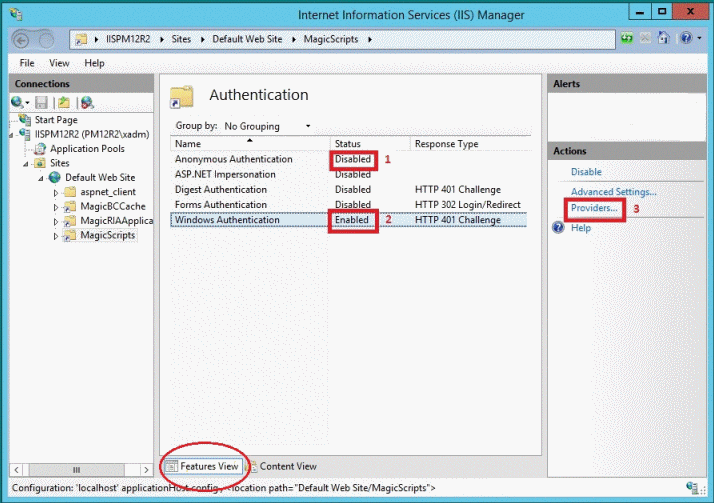This screenshot has width=714, height=503.
Task: Sort by the Status column header
Action: tap(370, 144)
